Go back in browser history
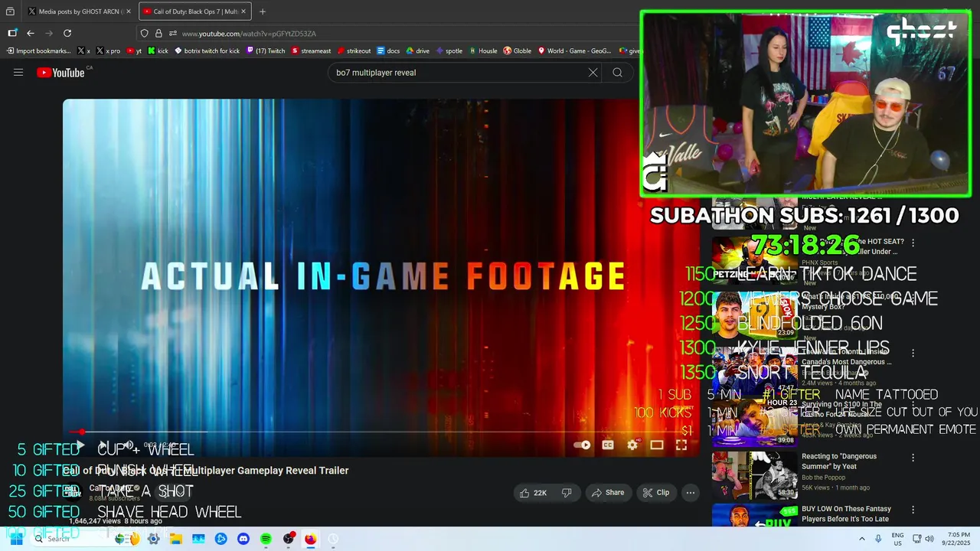The width and height of the screenshot is (980, 551). click(x=31, y=33)
